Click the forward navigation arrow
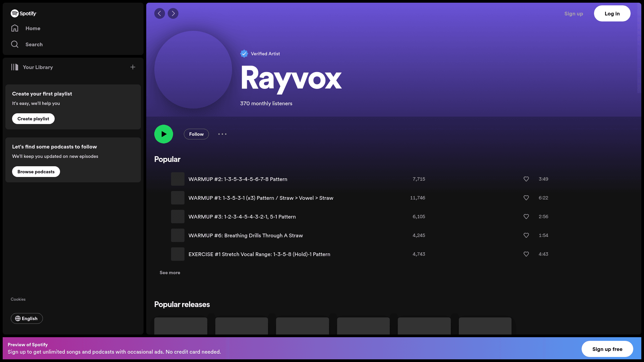This screenshot has width=644, height=362. 173,13
